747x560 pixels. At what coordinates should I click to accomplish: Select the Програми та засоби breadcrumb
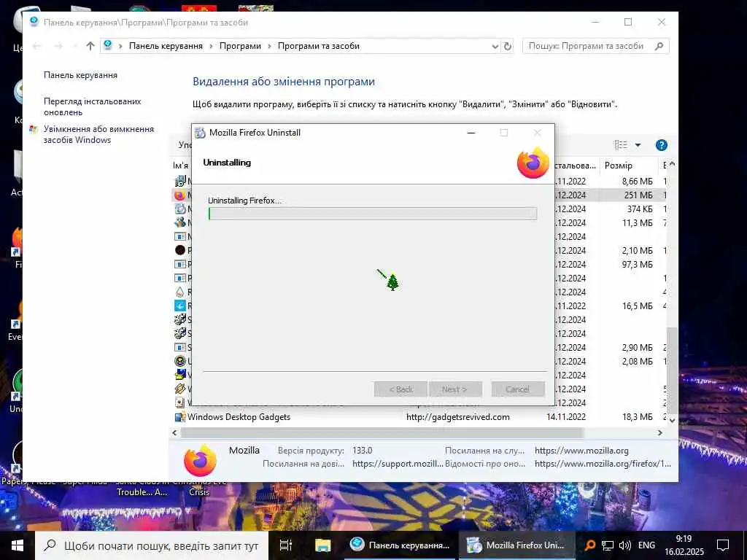click(319, 46)
